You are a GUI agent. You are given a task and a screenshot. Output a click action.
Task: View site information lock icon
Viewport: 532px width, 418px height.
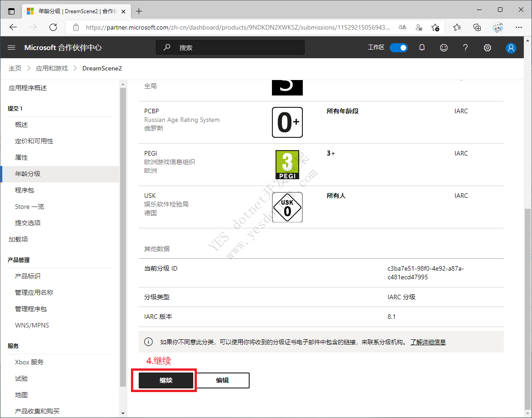coord(76,27)
